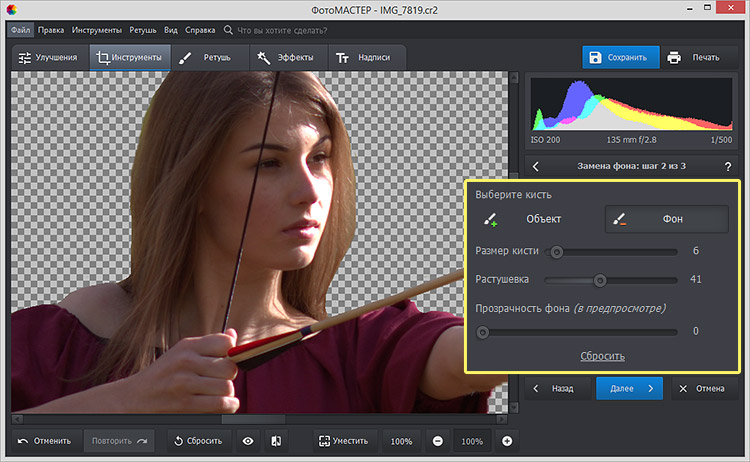Click the Растушевка slider handle
The width and height of the screenshot is (750, 462).
[x=600, y=280]
